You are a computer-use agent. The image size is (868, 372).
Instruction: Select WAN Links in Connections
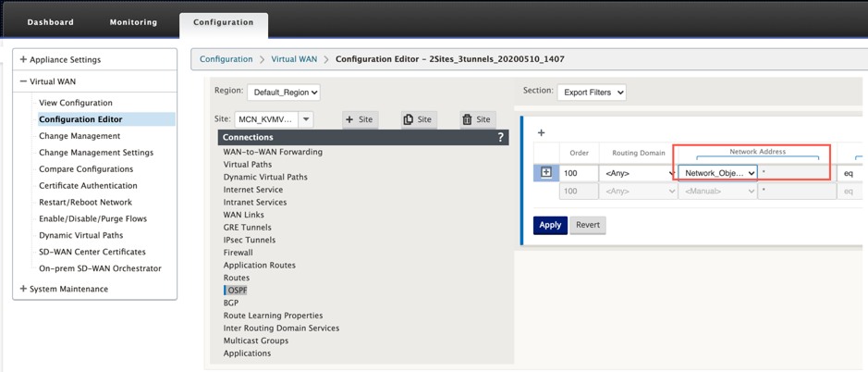pyautogui.click(x=243, y=215)
